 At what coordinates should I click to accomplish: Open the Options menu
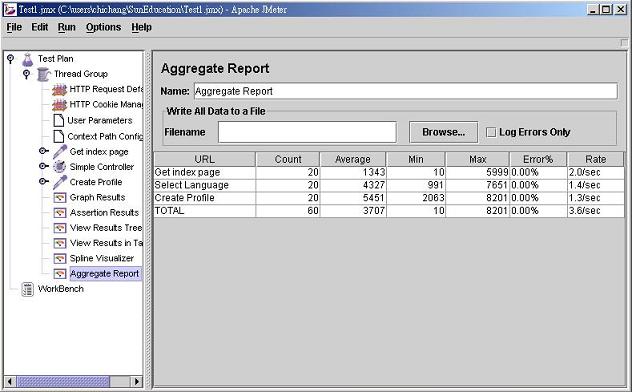coord(103,27)
